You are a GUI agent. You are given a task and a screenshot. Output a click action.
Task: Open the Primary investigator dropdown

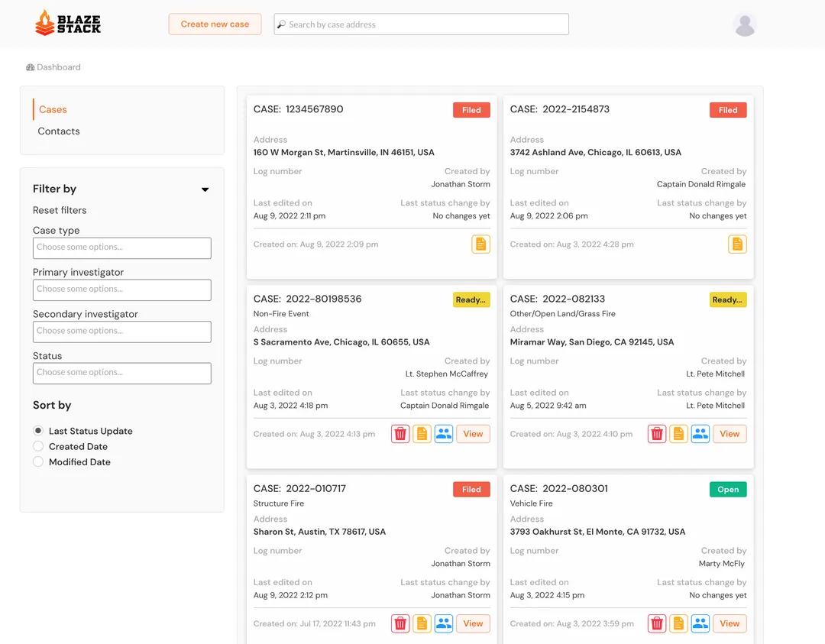tap(122, 290)
